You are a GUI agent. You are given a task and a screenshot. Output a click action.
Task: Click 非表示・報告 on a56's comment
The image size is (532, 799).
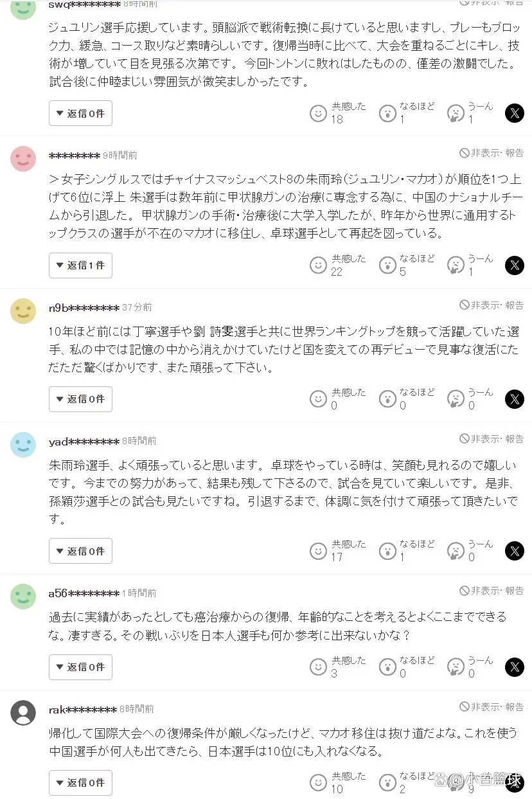(492, 590)
